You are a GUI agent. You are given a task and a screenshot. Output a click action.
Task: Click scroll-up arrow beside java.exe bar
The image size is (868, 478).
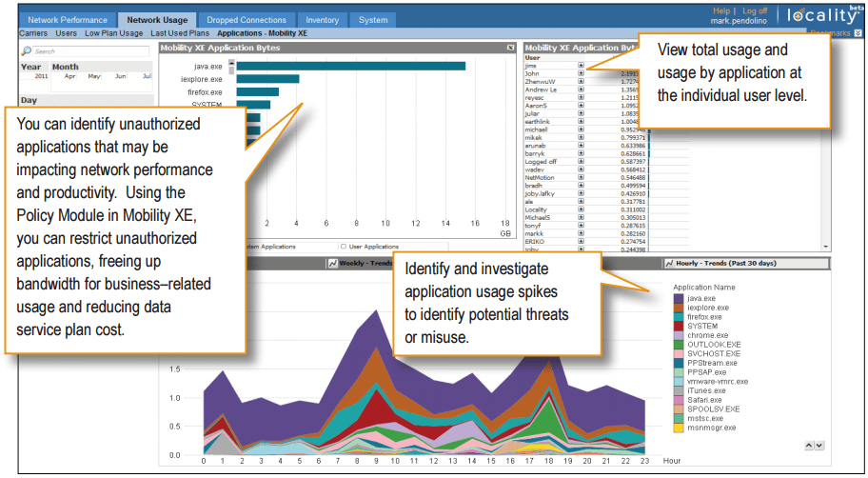pyautogui.click(x=231, y=63)
